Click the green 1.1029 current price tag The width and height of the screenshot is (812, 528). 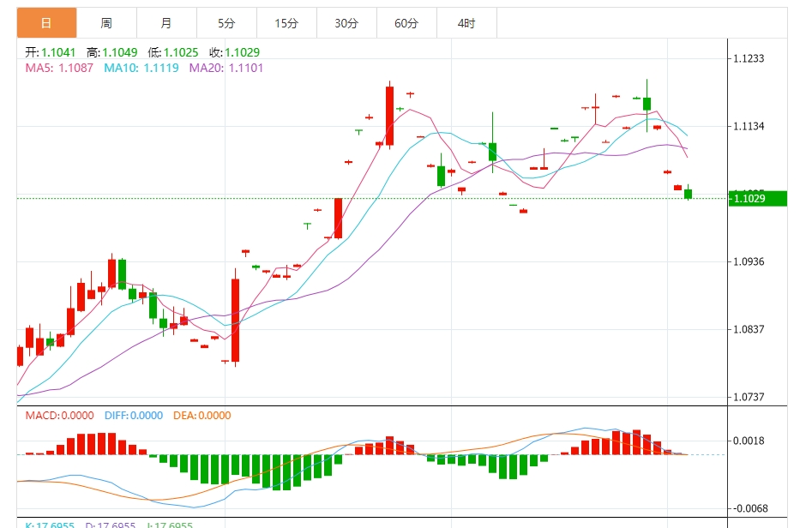point(758,198)
